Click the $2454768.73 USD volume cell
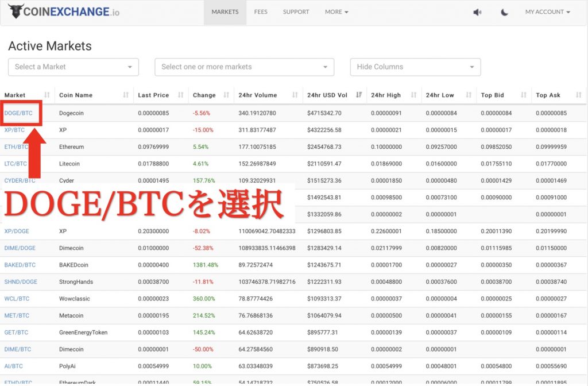The height and width of the screenshot is (386, 588). coord(324,146)
